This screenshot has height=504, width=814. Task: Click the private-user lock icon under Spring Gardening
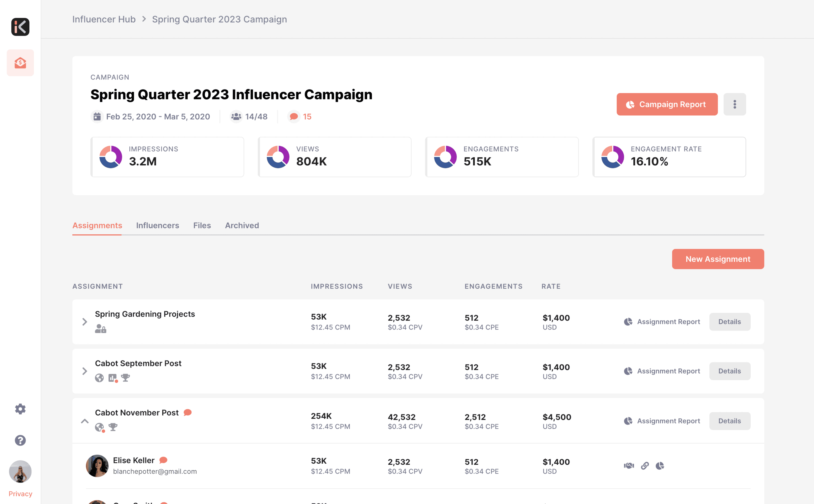[100, 329]
